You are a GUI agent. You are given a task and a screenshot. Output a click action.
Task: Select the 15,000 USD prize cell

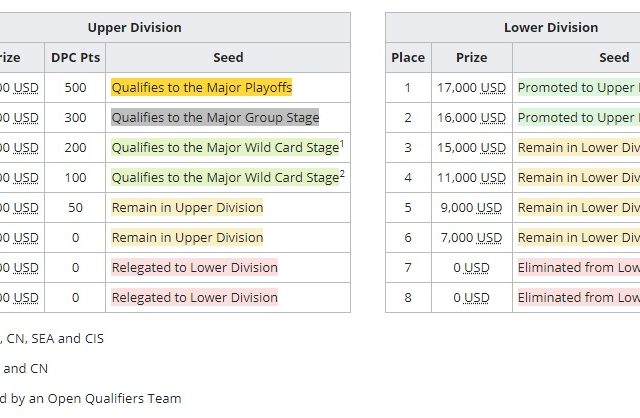[472, 148]
